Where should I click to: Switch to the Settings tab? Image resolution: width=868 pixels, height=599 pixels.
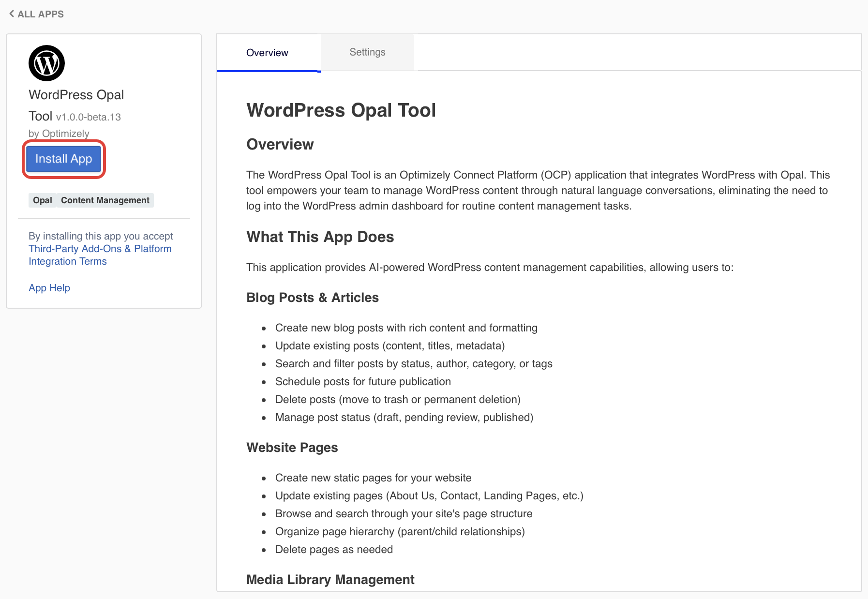point(367,52)
